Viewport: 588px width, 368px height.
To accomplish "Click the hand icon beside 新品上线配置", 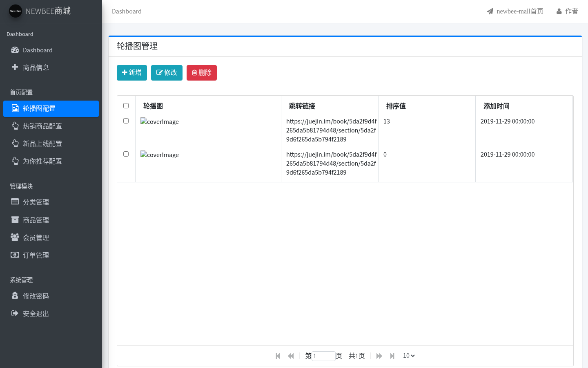I will tap(15, 144).
